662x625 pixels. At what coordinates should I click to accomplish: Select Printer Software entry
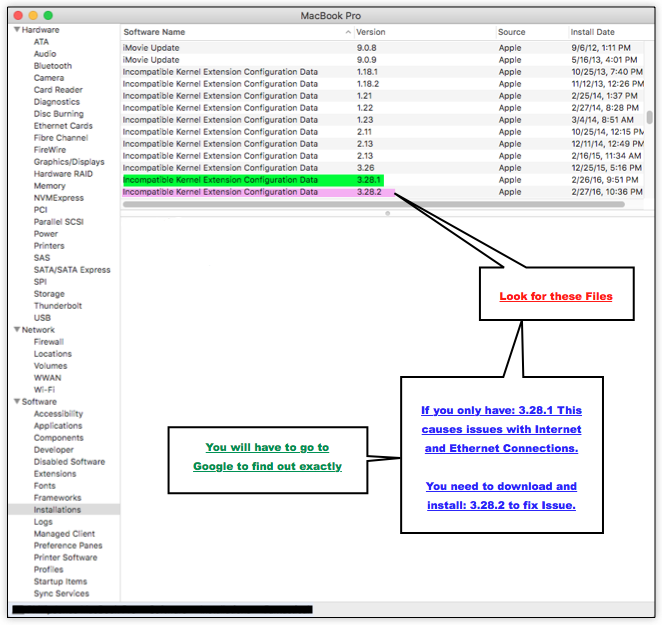click(x=65, y=557)
